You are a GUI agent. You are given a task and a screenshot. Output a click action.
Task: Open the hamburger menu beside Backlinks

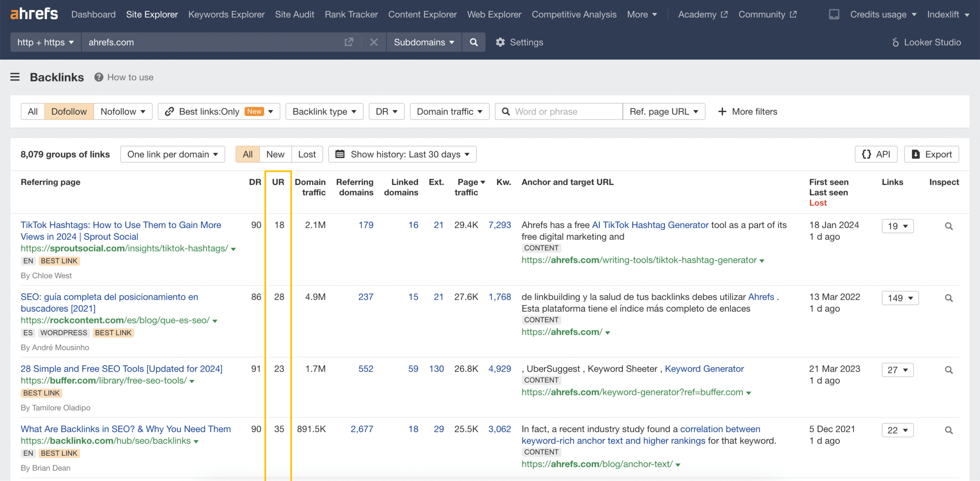pos(15,77)
